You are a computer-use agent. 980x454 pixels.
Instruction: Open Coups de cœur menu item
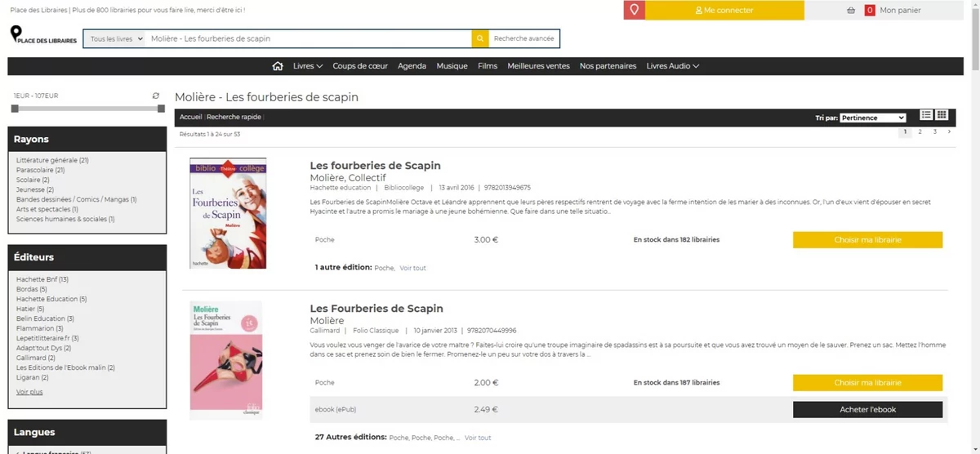(x=360, y=66)
